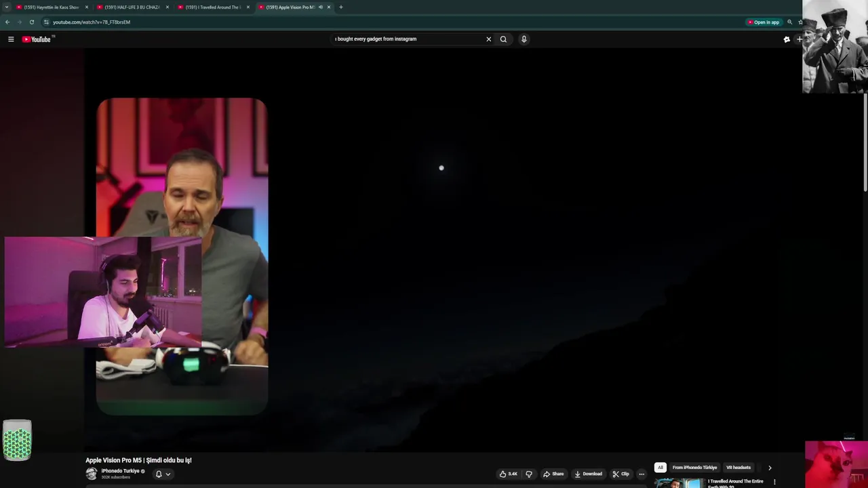868x488 pixels.
Task: Like the video with thumbs up
Action: (x=509, y=474)
